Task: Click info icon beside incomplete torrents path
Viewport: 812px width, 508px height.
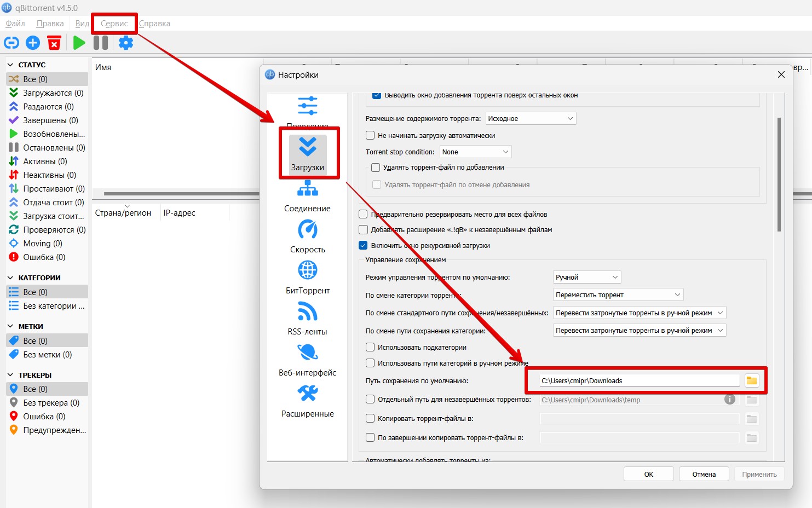Action: (x=730, y=399)
